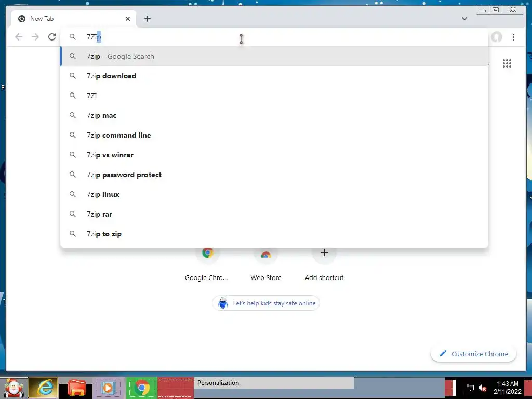Image resolution: width=532 pixels, height=399 pixels.
Task: Choose the '7zip download' suggestion
Action: pos(274,76)
